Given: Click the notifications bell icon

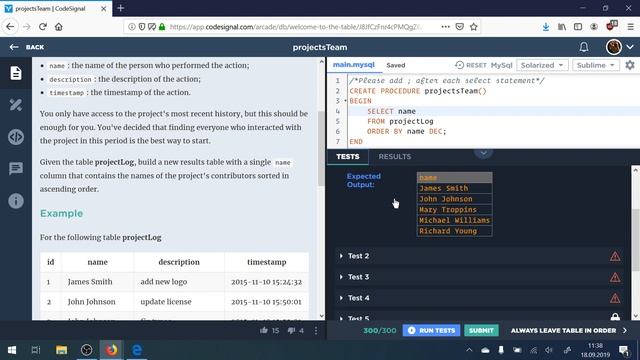Looking at the screenshot, I should pos(584,47).
